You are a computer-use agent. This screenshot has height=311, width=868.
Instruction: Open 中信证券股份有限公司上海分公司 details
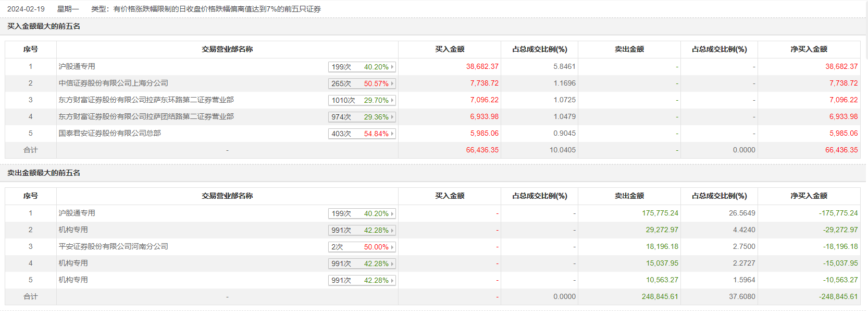click(x=113, y=83)
